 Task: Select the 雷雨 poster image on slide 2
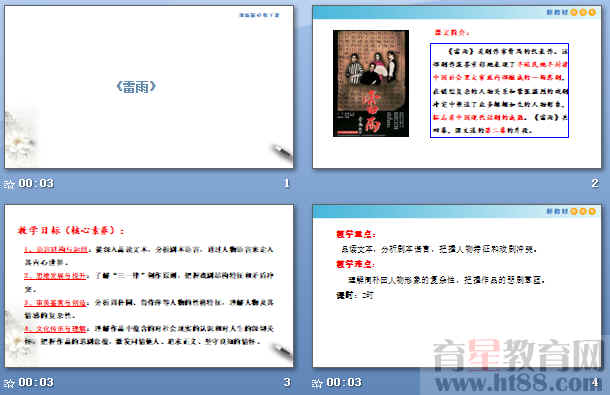(x=371, y=83)
